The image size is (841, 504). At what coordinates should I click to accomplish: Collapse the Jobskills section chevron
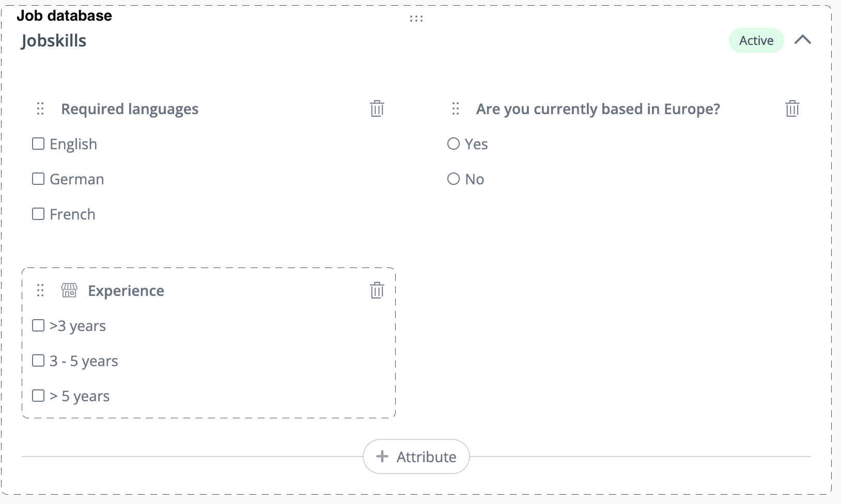click(x=803, y=40)
